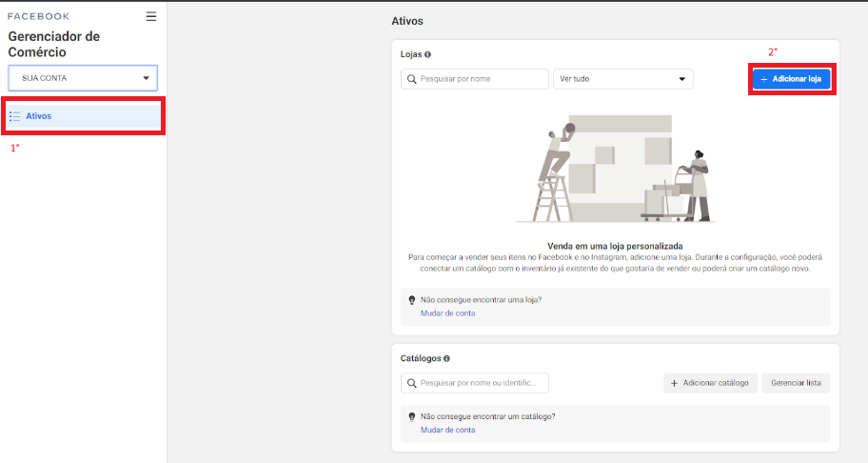The image size is (868, 463).
Task: Click Mudar de conta under the Catálogos tip
Action: (x=447, y=431)
